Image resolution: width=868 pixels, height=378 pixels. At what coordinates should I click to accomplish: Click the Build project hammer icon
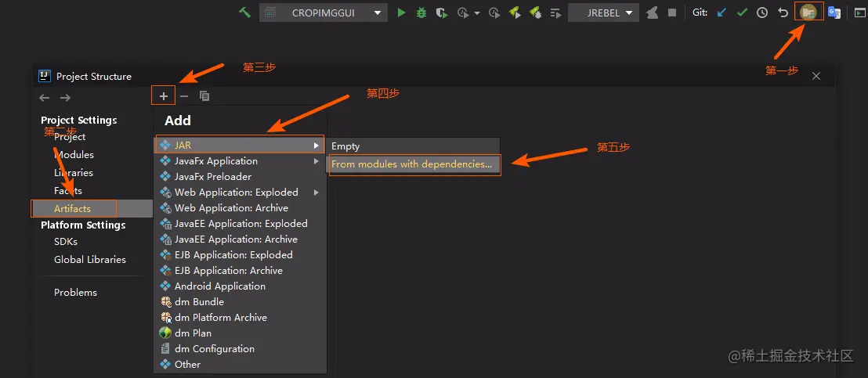click(x=244, y=13)
